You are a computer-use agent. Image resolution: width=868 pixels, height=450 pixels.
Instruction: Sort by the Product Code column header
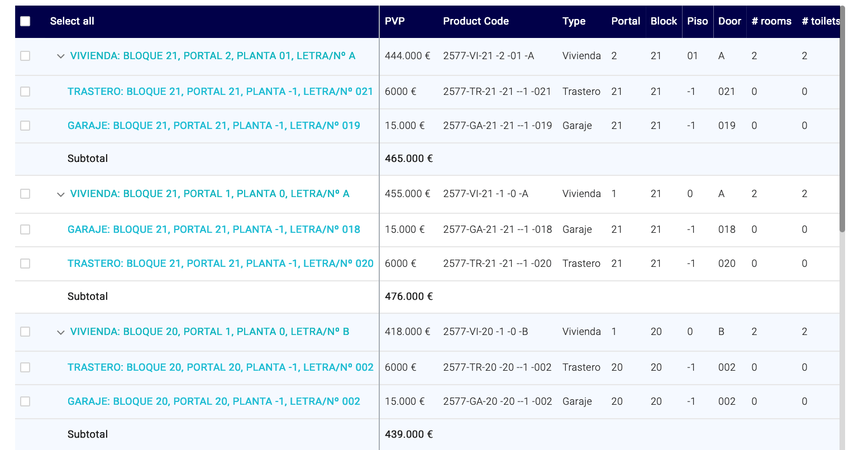476,21
